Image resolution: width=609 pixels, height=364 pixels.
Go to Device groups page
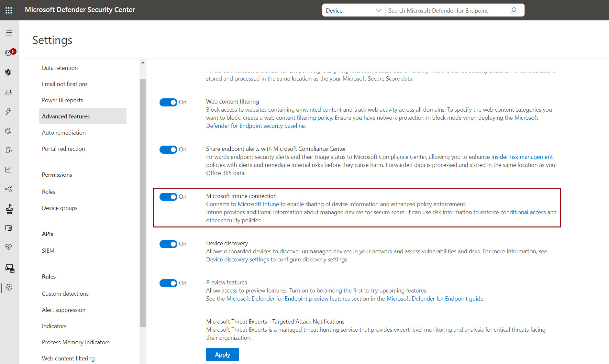coord(60,208)
